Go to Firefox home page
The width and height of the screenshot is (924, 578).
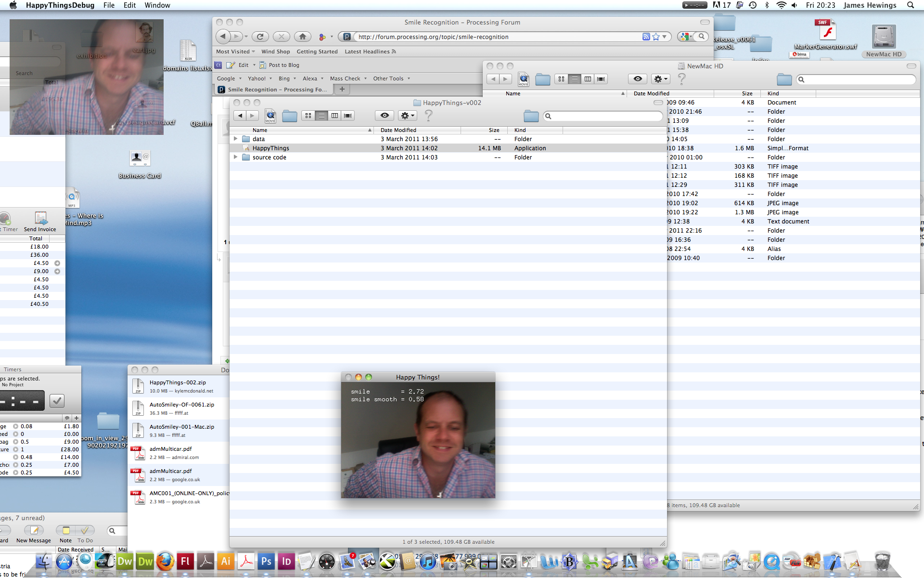pyautogui.click(x=302, y=37)
